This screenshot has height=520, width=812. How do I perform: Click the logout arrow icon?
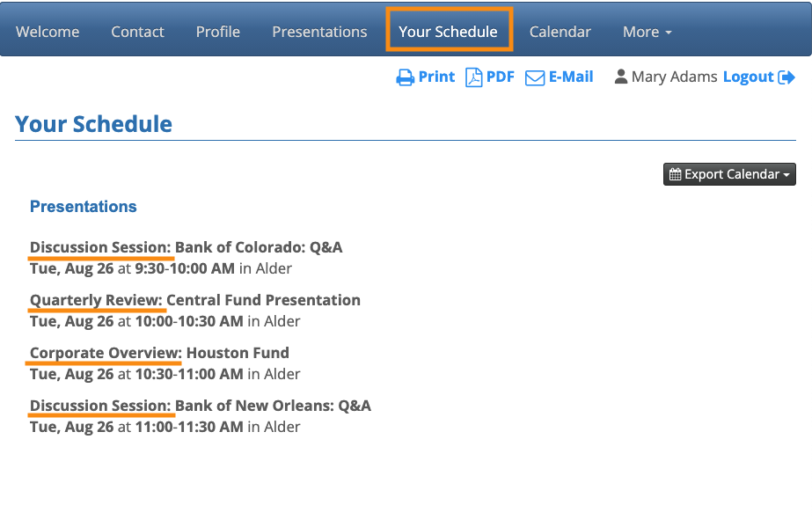pos(786,77)
